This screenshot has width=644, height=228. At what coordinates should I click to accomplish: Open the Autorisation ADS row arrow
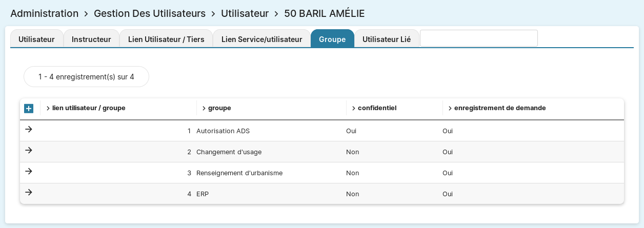click(29, 129)
